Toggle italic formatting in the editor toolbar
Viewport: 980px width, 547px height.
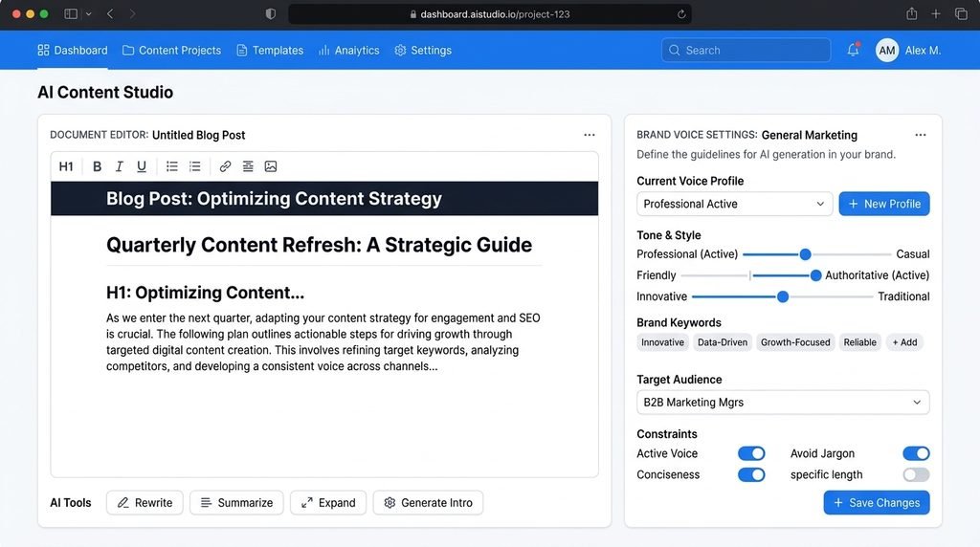coord(119,166)
